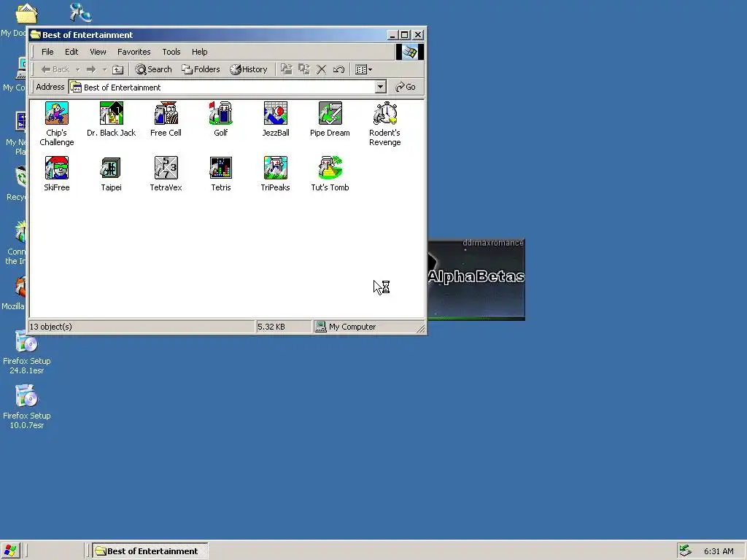747x560 pixels.
Task: Click the TetraVex icon
Action: point(166,168)
